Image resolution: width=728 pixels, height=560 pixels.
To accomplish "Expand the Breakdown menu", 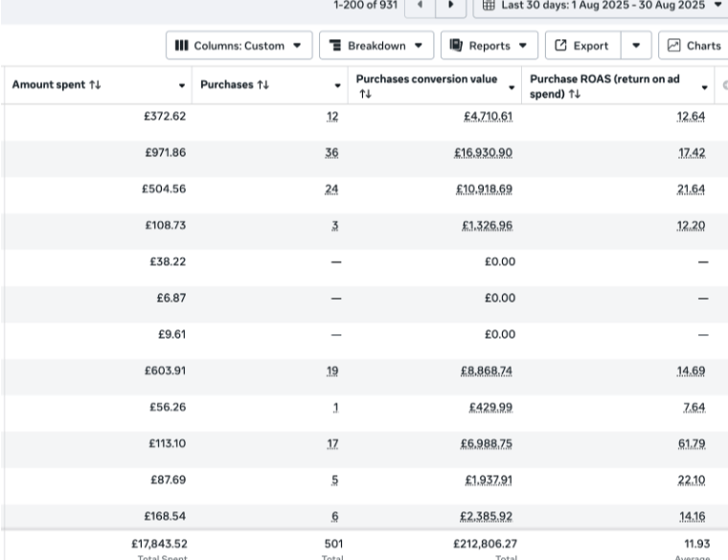I will pos(375,46).
